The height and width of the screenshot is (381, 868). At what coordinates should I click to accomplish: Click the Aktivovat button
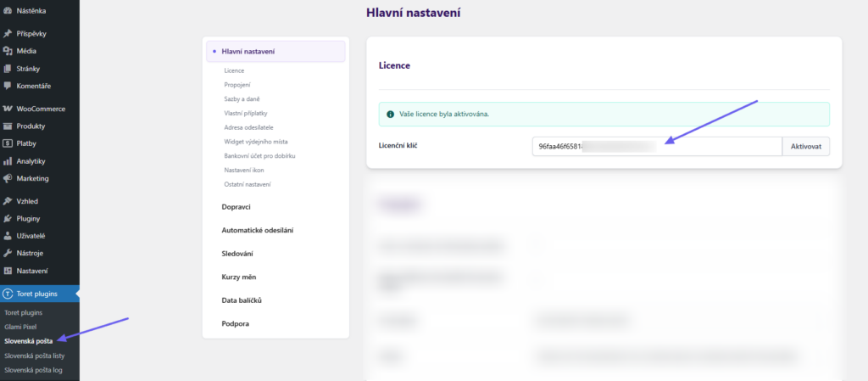click(x=806, y=147)
